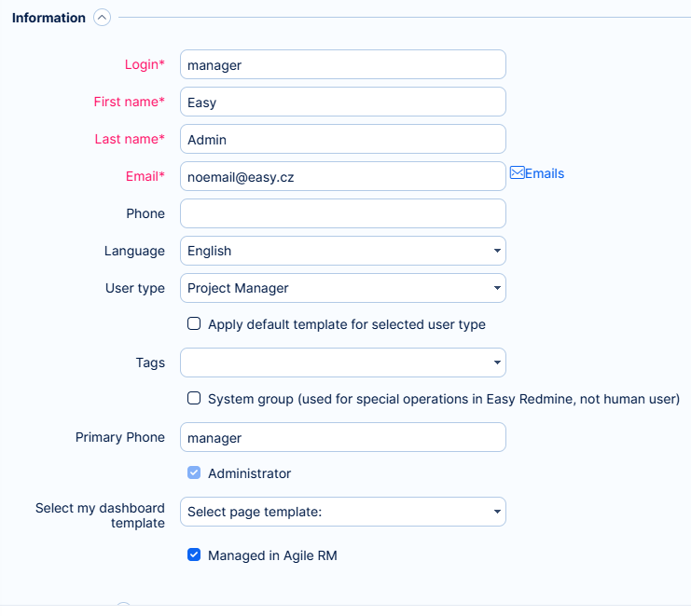This screenshot has height=616, width=691.
Task: Open the Select page template dropdown
Action: 342,512
